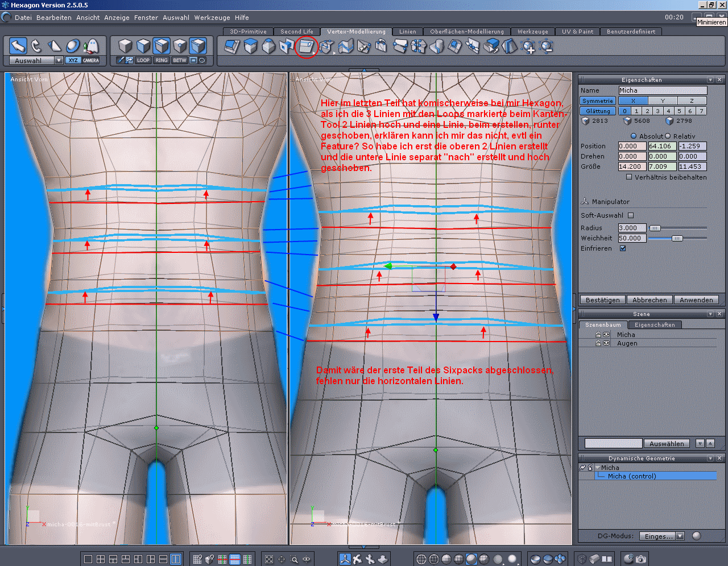Click the camera snapshot icon in bottom bar

(x=641, y=559)
